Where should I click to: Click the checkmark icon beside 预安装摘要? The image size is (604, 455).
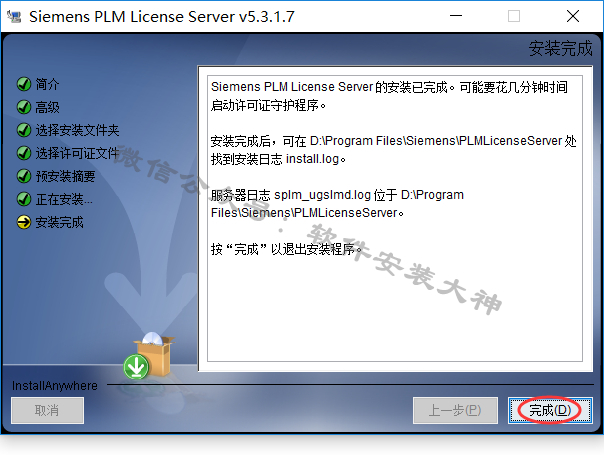pyautogui.click(x=24, y=176)
